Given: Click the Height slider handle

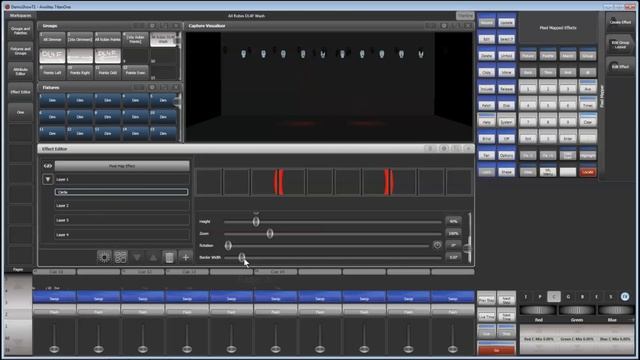Looking at the screenshot, I should click(x=256, y=222).
